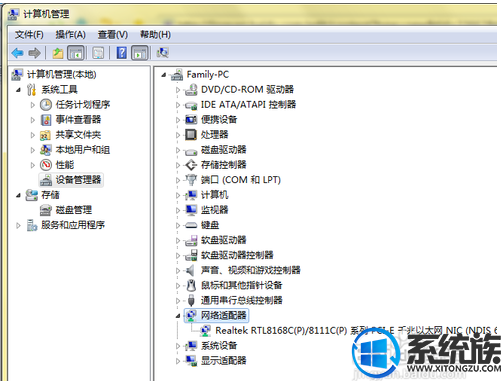Image resolution: width=501 pixels, height=381 pixels.
Task: Select 本地用户和组 tree item
Action: [83, 150]
